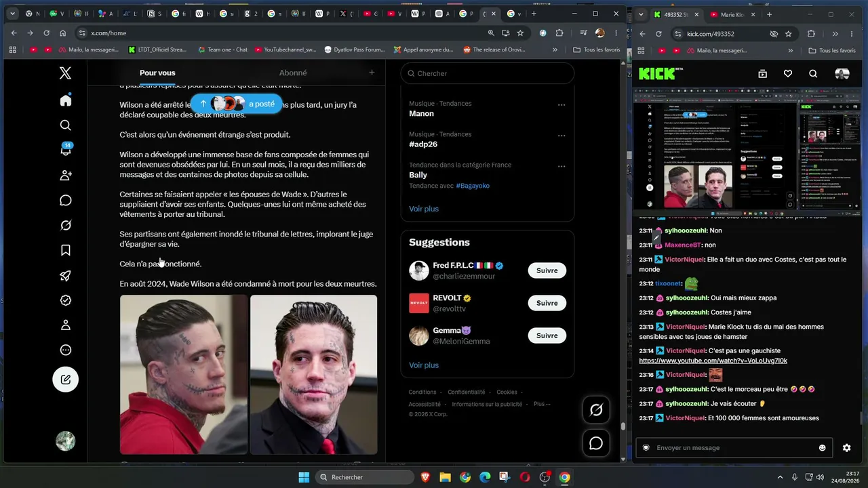Show hidden system tray icons
The height and width of the screenshot is (488, 868).
780,477
